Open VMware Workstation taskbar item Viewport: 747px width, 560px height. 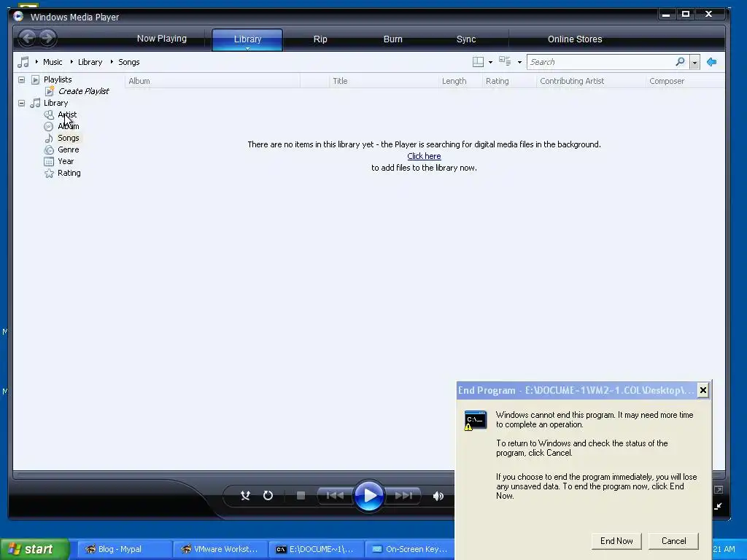coord(220,549)
